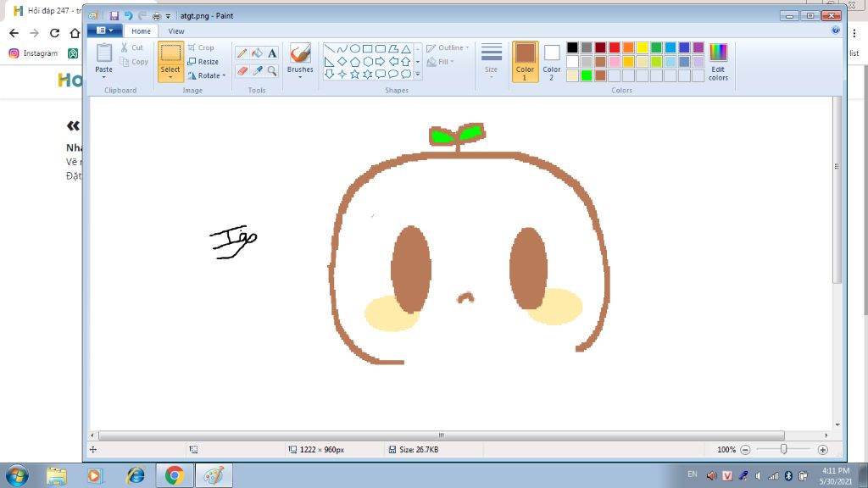This screenshot has width=868, height=488.
Task: Open the Rotate dropdown
Action: click(x=207, y=75)
